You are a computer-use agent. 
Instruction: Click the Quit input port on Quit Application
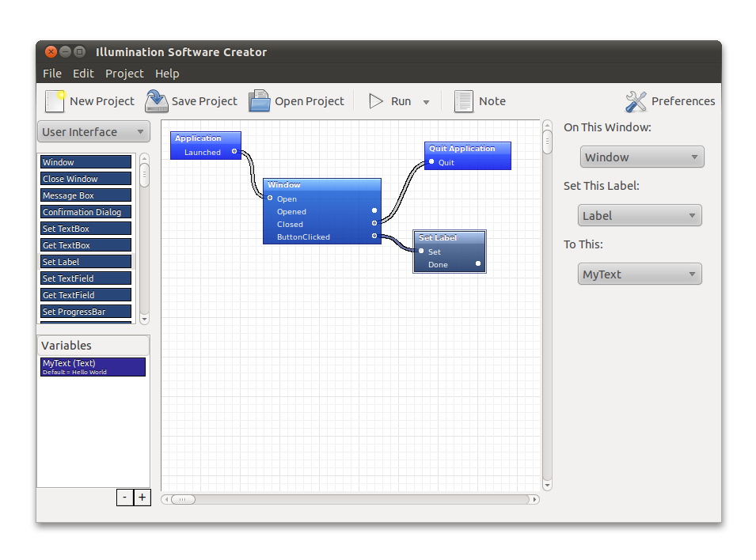431,161
